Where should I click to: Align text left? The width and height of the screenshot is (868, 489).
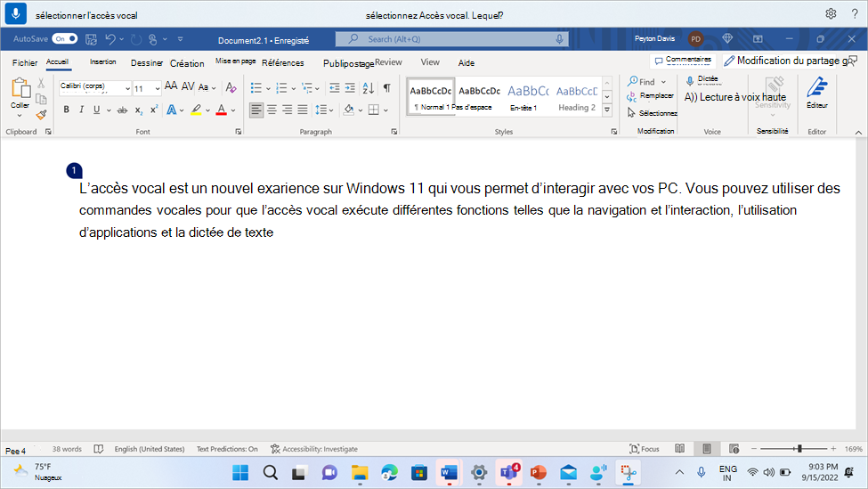(x=256, y=110)
